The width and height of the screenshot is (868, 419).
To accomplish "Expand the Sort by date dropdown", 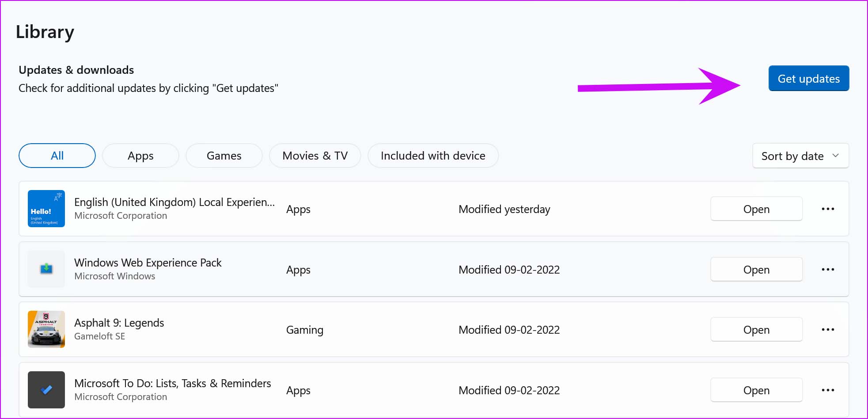I will (x=800, y=156).
